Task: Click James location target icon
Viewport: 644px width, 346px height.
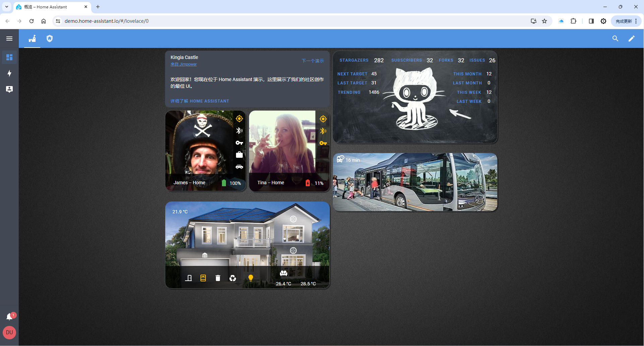Action: pos(239,119)
